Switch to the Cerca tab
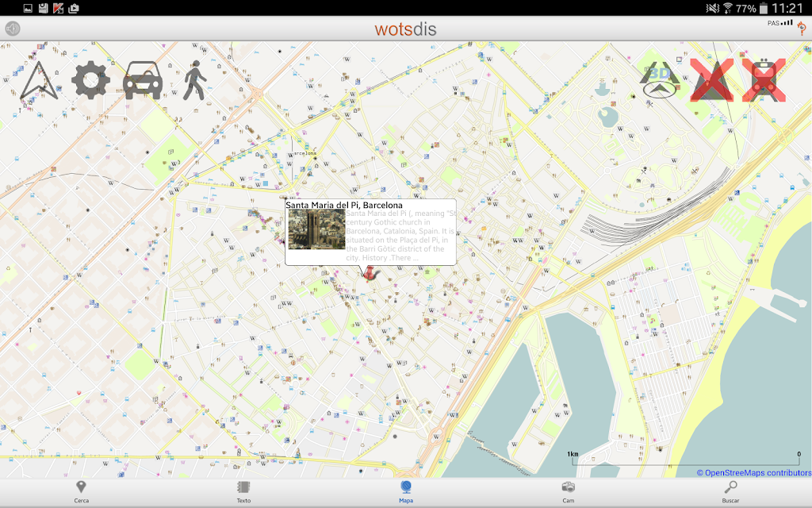This screenshot has width=812, height=508. (x=81, y=492)
